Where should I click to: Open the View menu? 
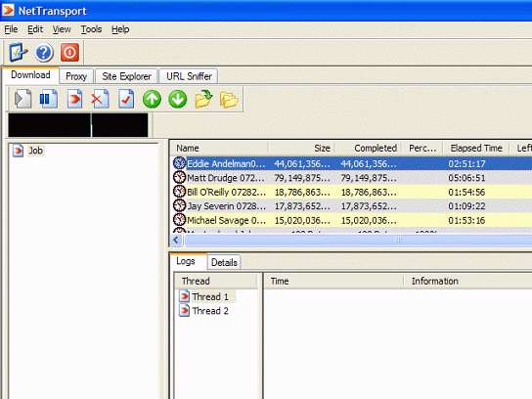(62, 29)
